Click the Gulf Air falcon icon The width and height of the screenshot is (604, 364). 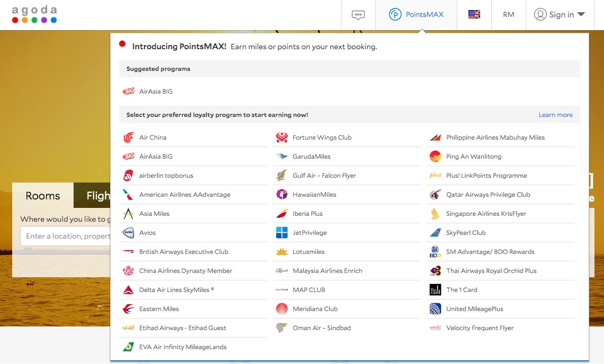[x=282, y=176]
